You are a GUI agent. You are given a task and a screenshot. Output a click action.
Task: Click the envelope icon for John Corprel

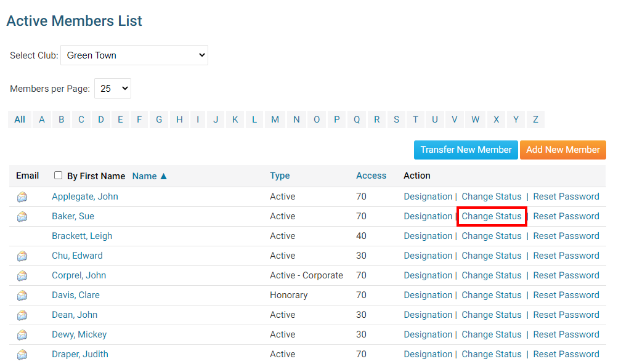point(22,276)
